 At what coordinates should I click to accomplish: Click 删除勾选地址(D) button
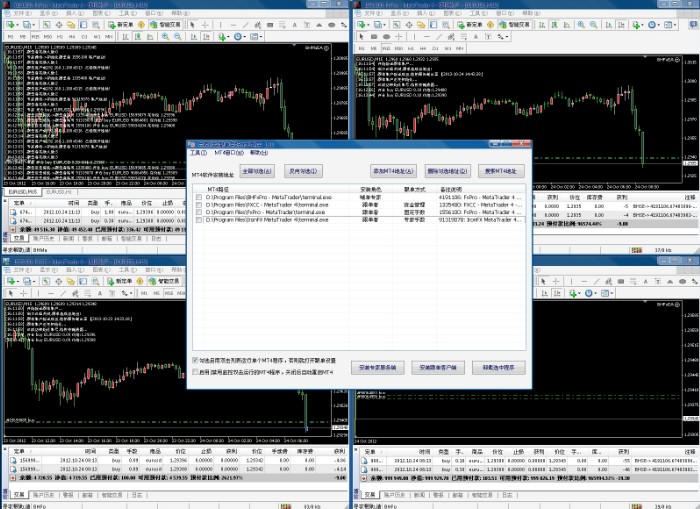tap(447, 171)
